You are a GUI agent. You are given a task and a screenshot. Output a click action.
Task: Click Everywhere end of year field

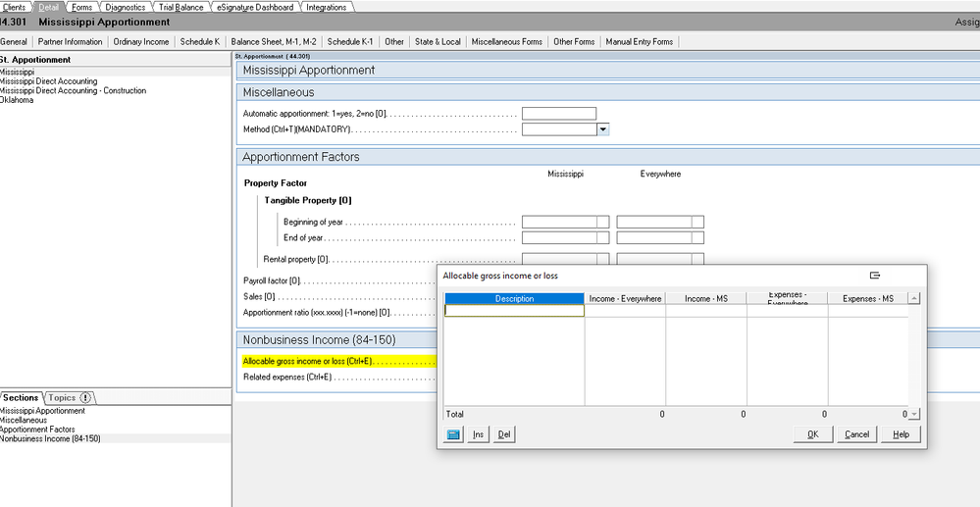coord(654,237)
